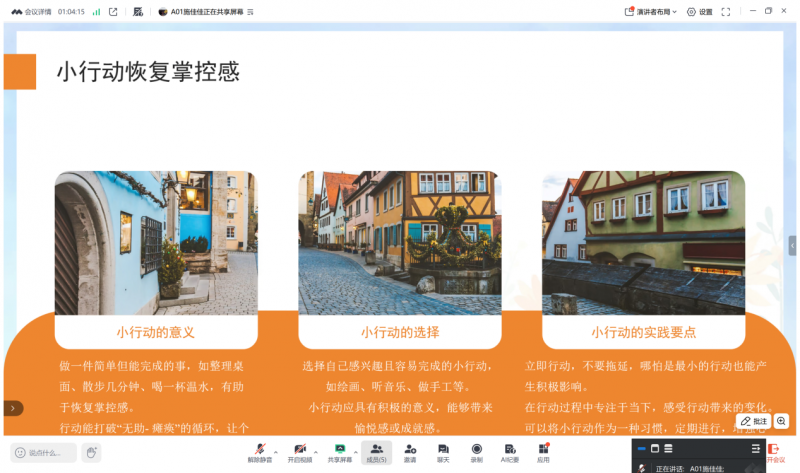Click the 说点什么 message input field
The image size is (800, 473).
coord(51,453)
